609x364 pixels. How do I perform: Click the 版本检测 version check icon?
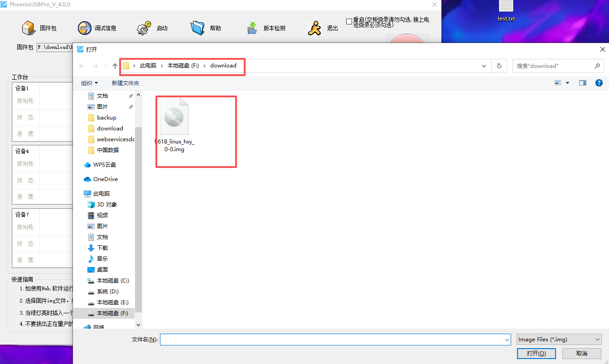click(252, 28)
